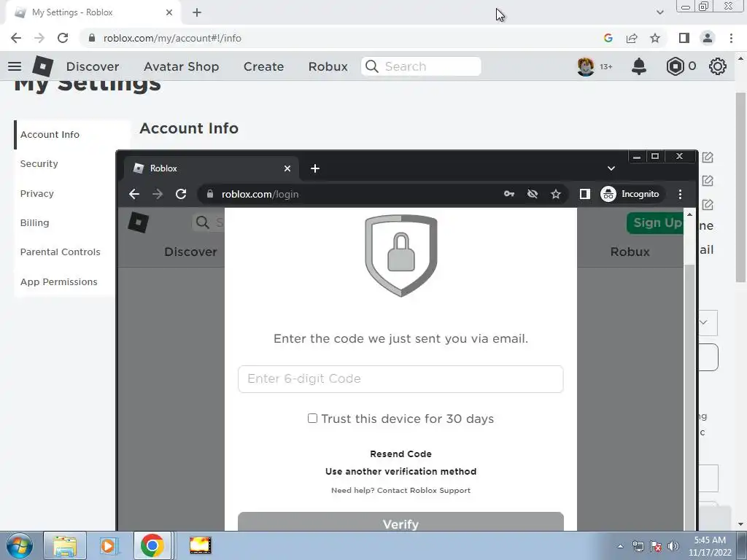This screenshot has width=747, height=560.
Task: Click the Chrome icon in the taskbar
Action: (152, 545)
